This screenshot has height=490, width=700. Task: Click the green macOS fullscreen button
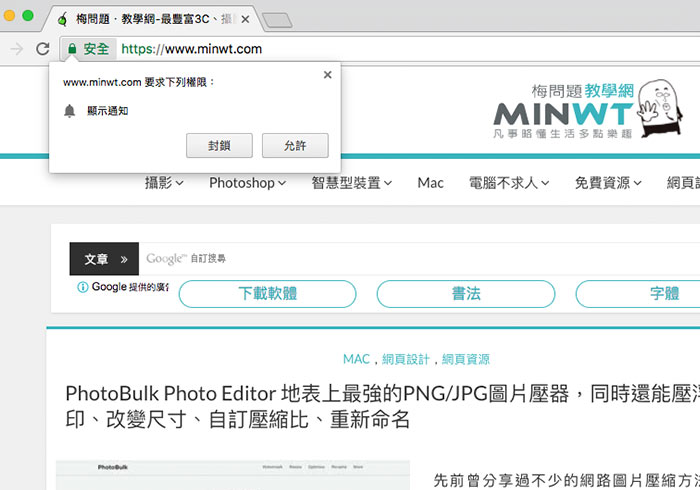pyautogui.click(x=28, y=16)
